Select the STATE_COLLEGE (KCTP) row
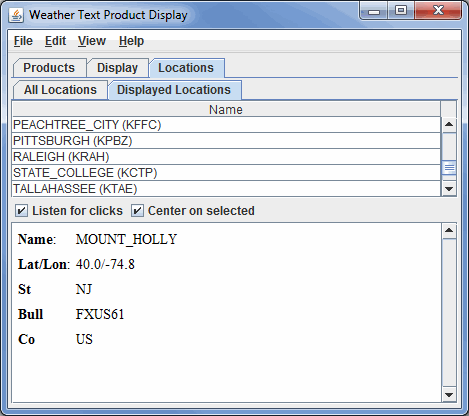This screenshot has height=416, width=469. [x=226, y=173]
